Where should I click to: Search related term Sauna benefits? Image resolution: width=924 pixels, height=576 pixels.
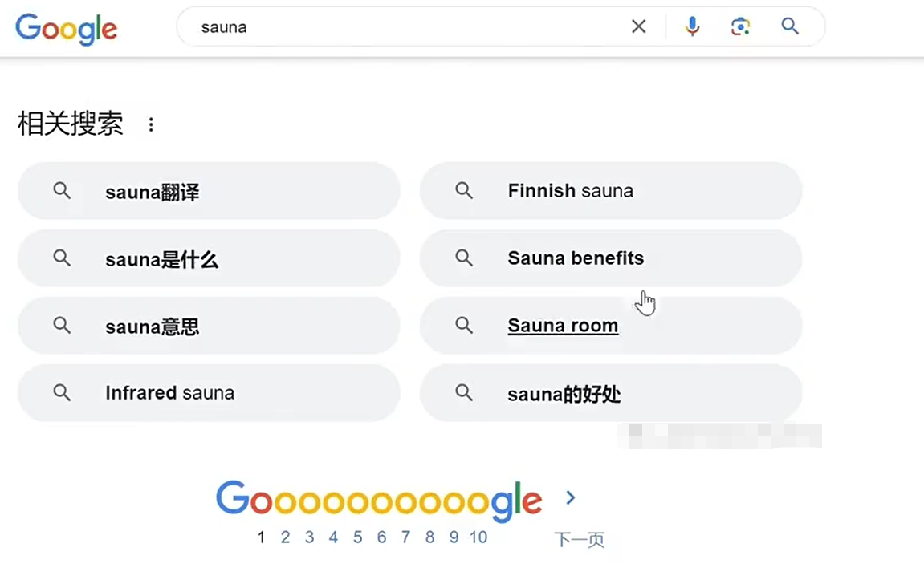pos(610,258)
